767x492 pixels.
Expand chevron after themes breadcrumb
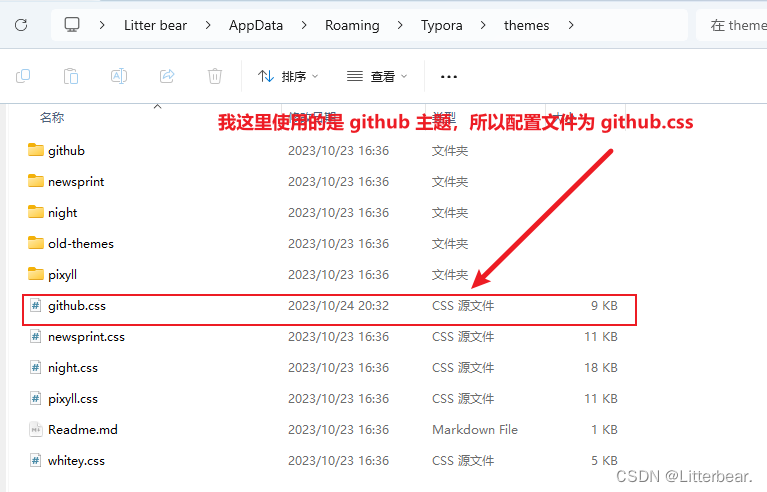[571, 25]
